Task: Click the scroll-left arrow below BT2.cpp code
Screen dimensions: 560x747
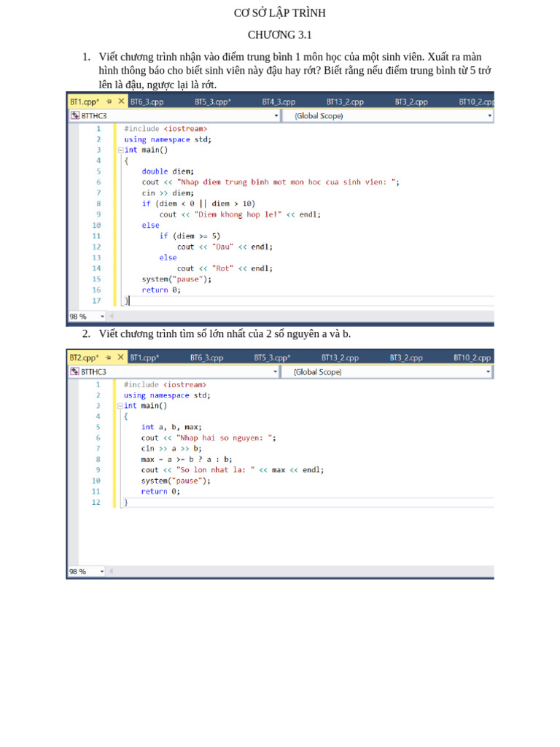Action: [112, 571]
